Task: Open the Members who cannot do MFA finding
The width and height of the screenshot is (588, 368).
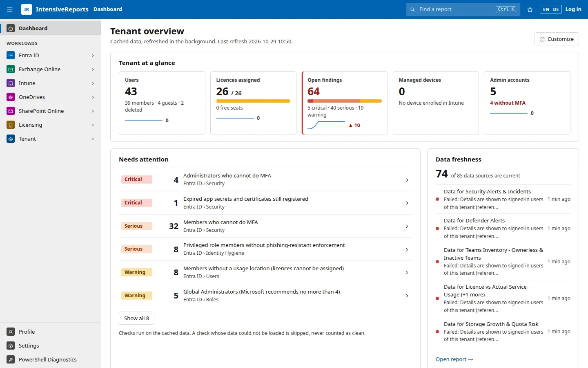Action: click(x=265, y=226)
